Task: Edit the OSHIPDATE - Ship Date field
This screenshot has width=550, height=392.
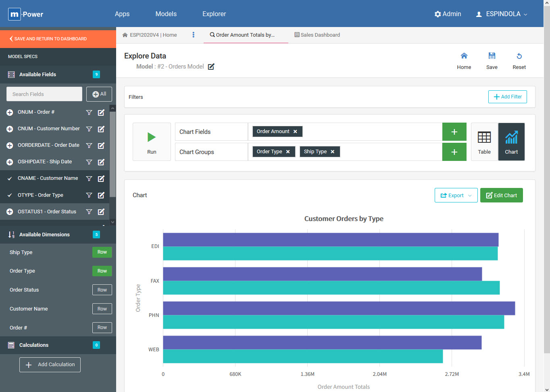Action: click(x=101, y=162)
